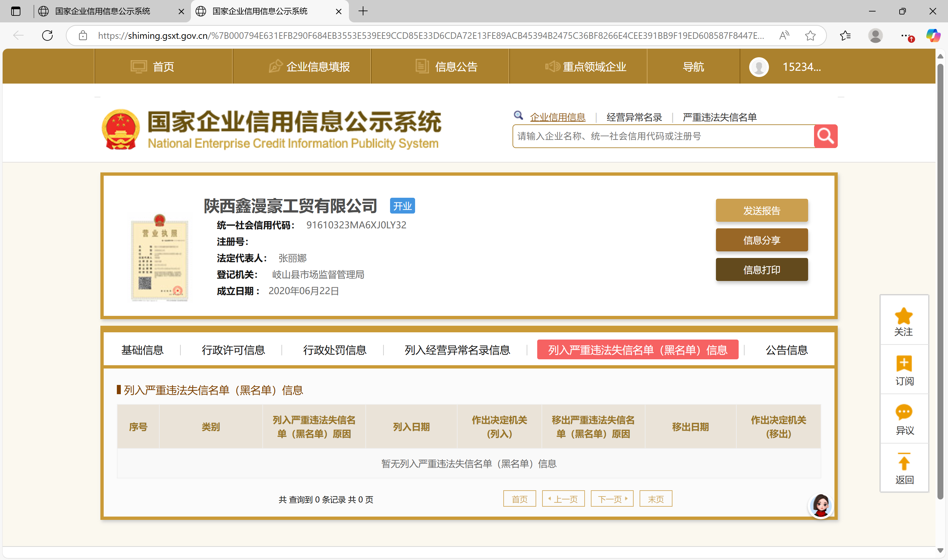Viewport: 948px width, 560px height.
Task: Click the 返回 up arrow icon
Action: click(904, 462)
